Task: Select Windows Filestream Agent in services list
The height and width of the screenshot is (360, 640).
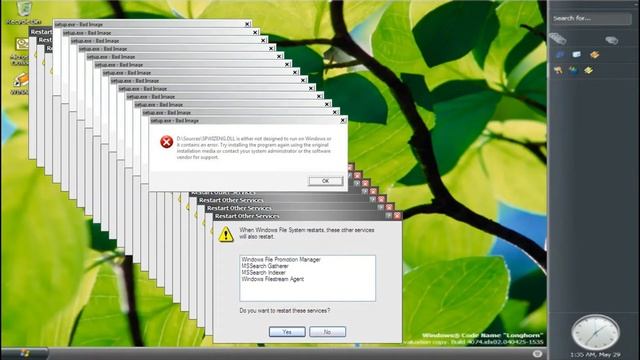Action: point(273,279)
